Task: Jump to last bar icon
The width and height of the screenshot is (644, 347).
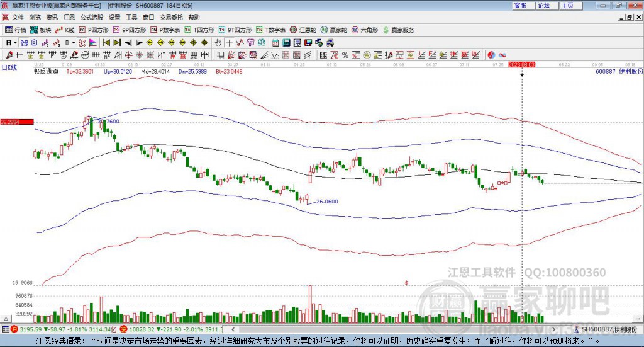Action: point(117,43)
